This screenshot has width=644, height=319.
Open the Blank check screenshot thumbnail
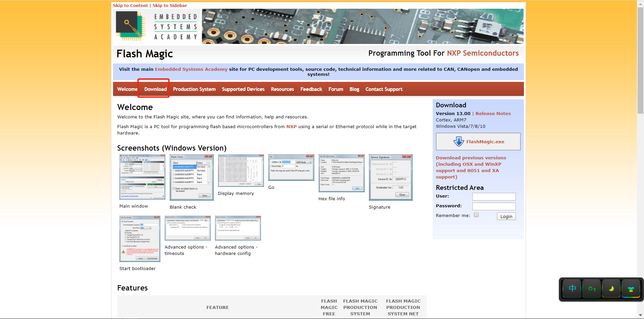coord(192,177)
